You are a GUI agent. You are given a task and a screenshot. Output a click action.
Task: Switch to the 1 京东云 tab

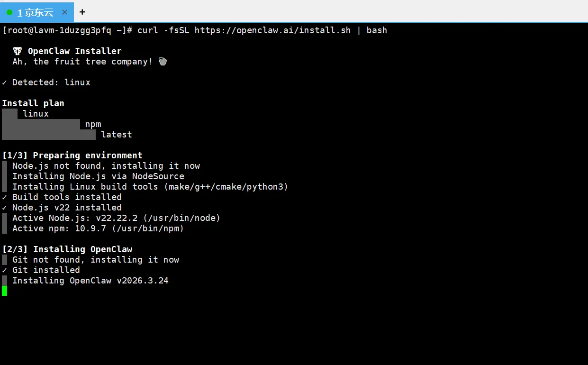coord(36,12)
